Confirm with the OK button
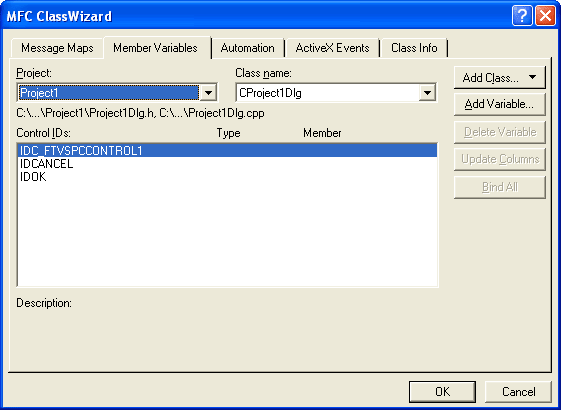561x410 pixels. (x=443, y=392)
